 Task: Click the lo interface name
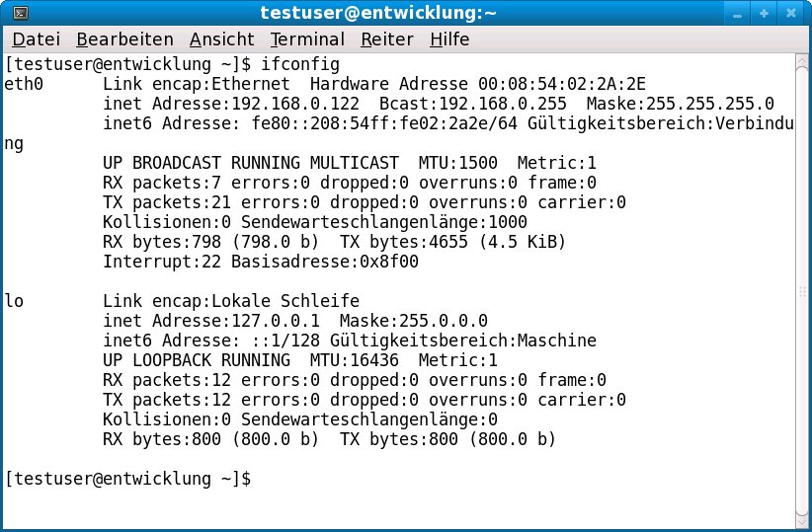click(14, 301)
